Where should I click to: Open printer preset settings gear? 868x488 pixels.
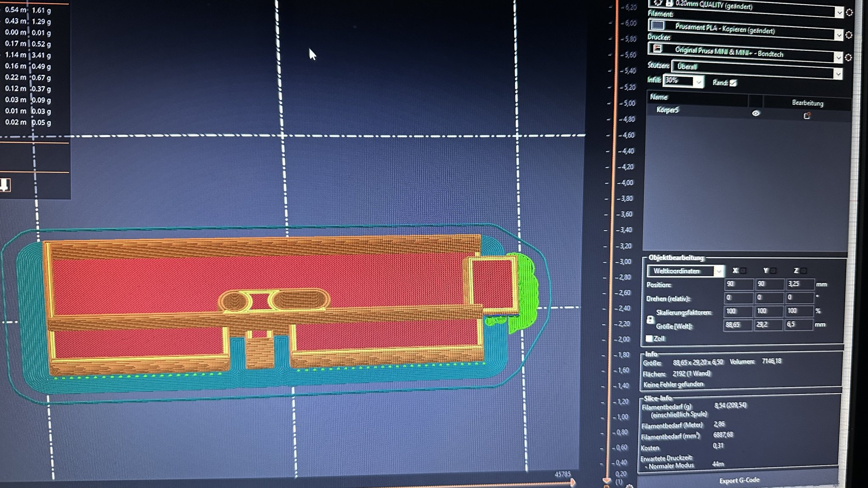point(848,58)
